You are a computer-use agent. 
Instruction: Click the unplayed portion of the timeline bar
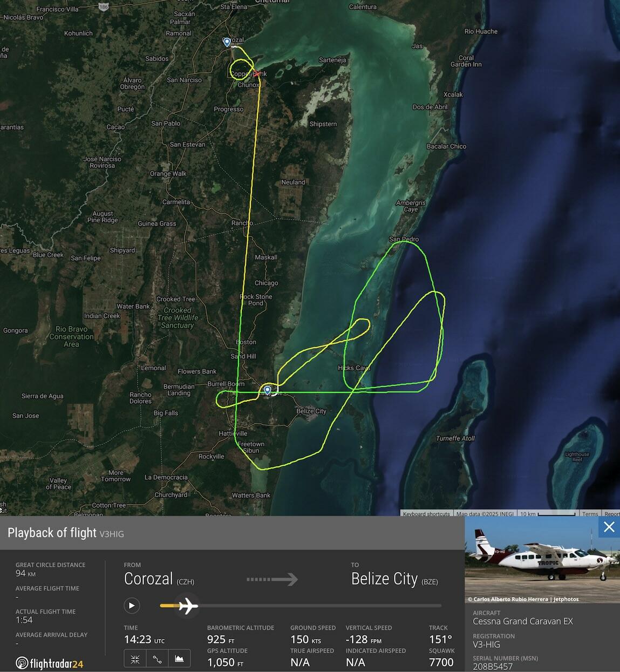pos(320,606)
